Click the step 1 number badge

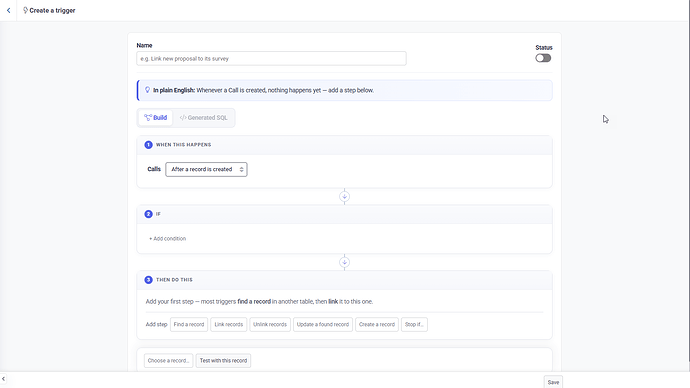click(x=148, y=145)
